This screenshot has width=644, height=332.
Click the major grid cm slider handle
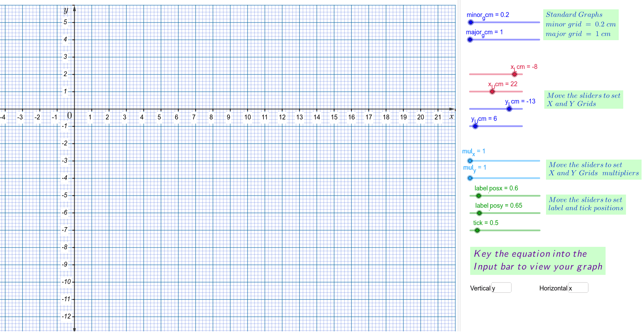470,40
